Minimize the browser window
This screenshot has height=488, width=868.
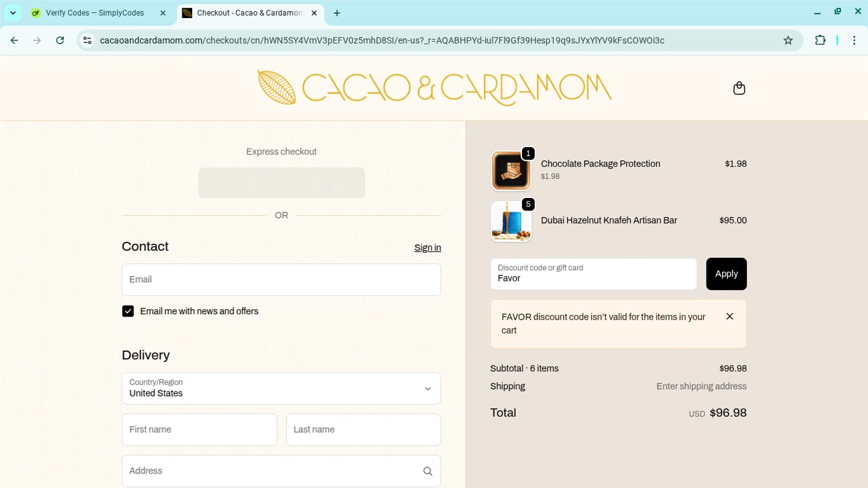tap(817, 12)
